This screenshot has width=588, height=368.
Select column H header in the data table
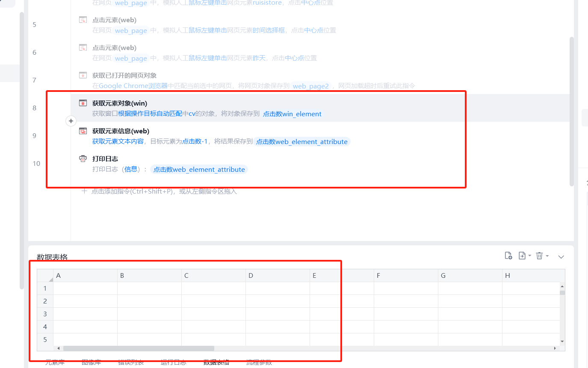click(531, 276)
